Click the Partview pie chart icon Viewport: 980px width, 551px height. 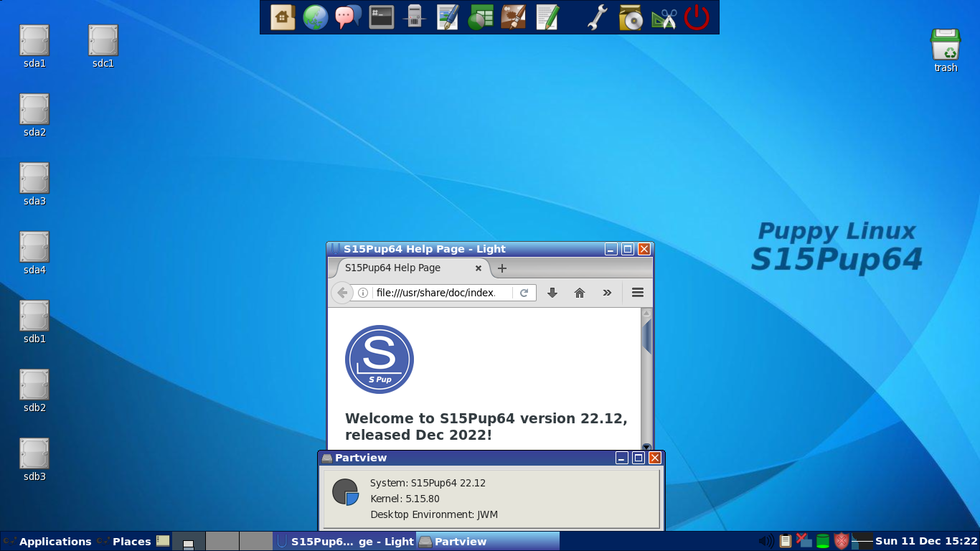(x=345, y=492)
